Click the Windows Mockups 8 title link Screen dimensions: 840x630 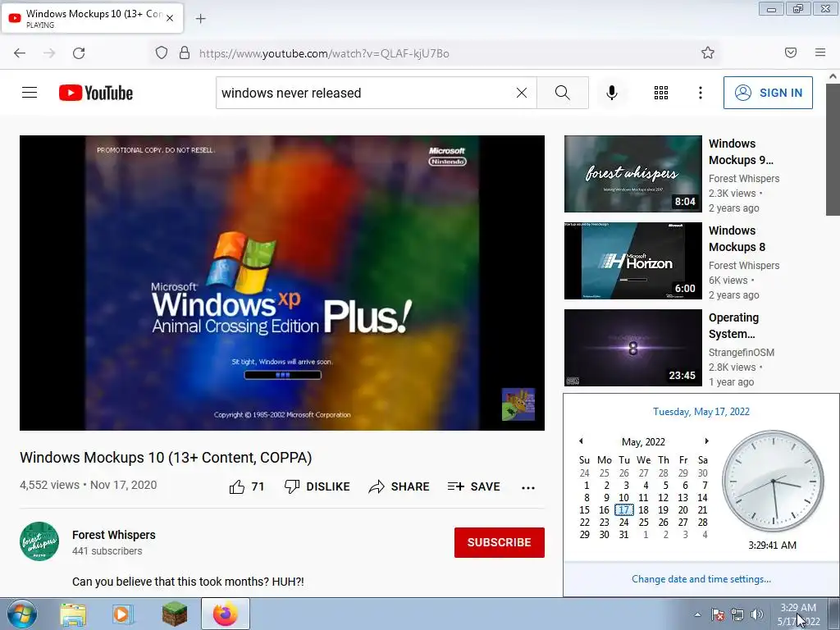tap(737, 239)
